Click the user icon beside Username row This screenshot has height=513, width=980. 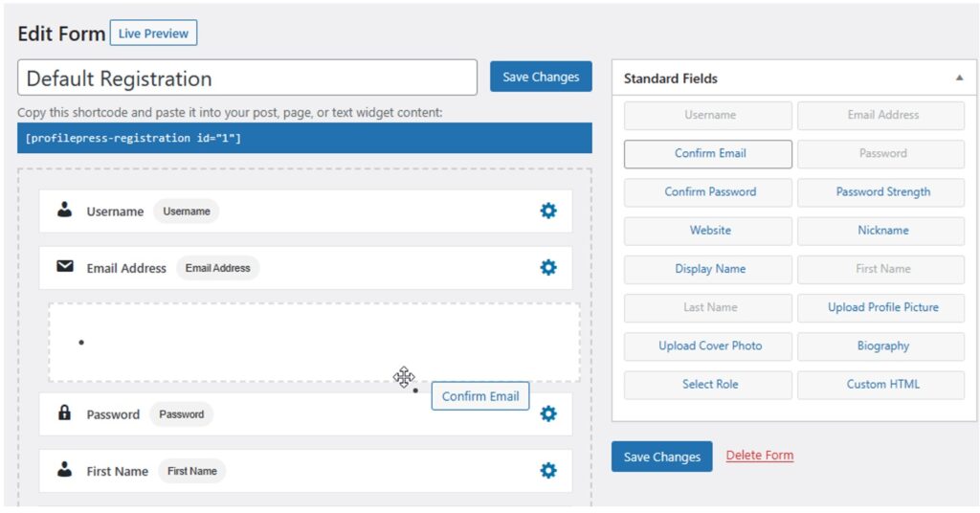64,210
